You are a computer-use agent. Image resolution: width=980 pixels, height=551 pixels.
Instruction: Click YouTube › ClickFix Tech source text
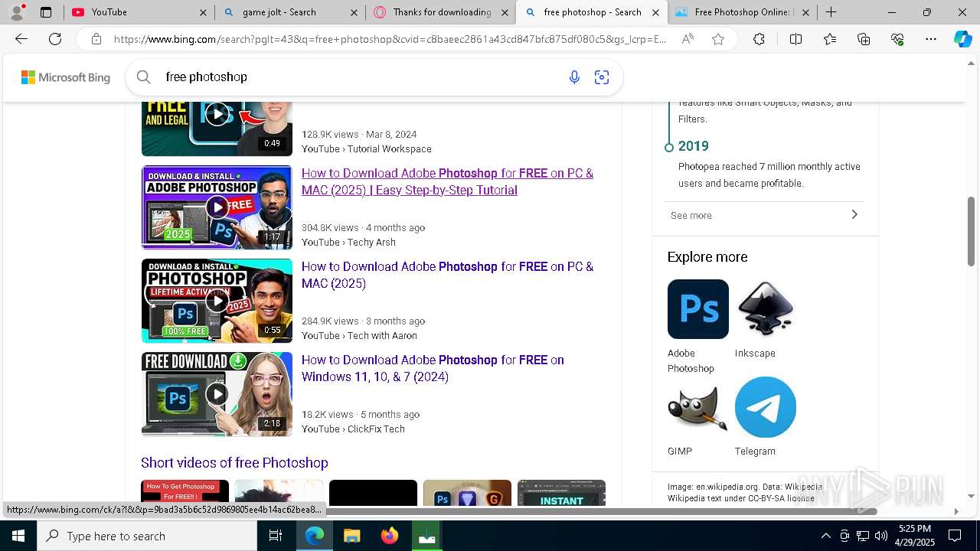coord(353,429)
